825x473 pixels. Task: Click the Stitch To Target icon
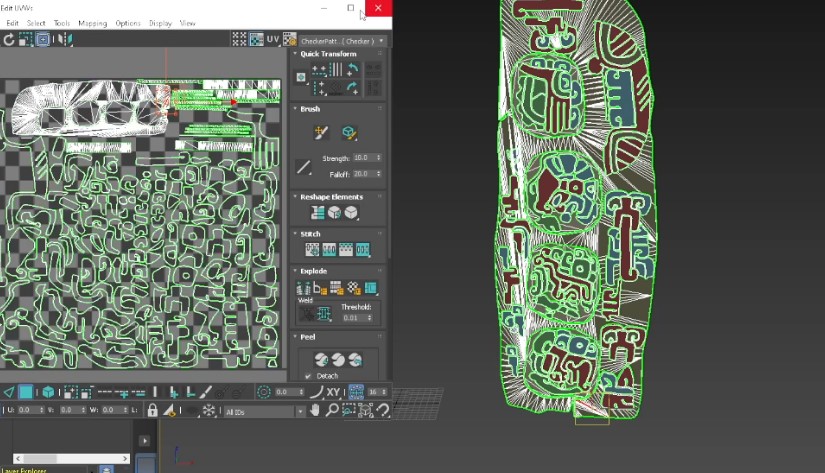click(x=312, y=249)
